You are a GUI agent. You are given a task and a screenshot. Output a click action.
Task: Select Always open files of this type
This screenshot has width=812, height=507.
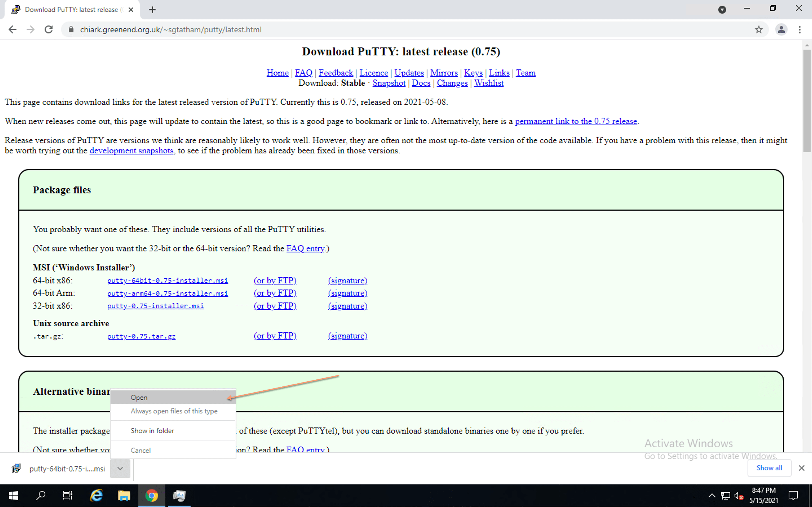pyautogui.click(x=174, y=411)
